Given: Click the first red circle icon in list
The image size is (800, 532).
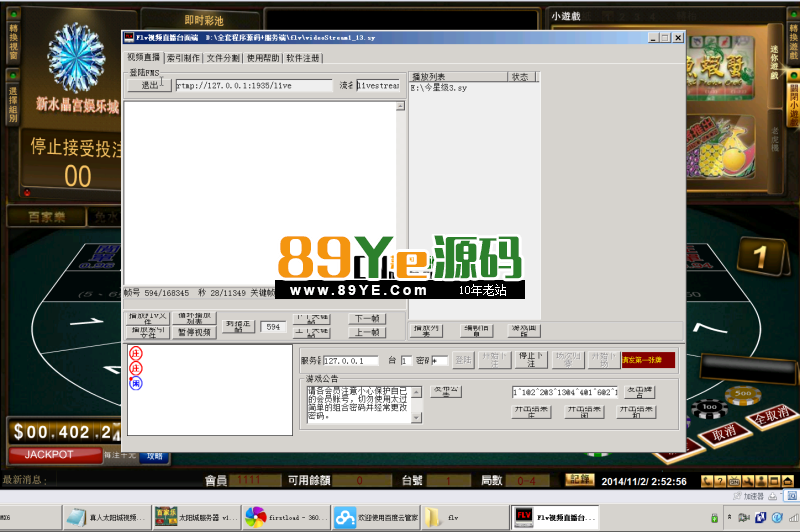Looking at the screenshot, I should [x=136, y=354].
